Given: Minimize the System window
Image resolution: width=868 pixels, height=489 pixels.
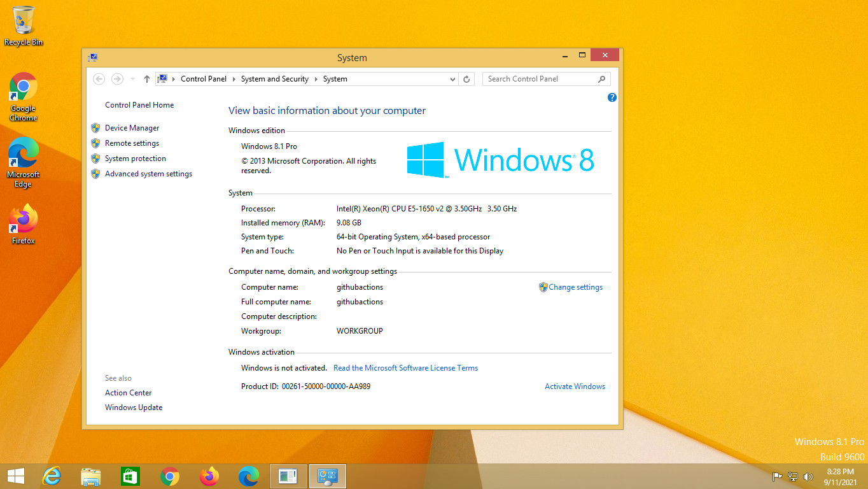Looking at the screenshot, I should [565, 55].
